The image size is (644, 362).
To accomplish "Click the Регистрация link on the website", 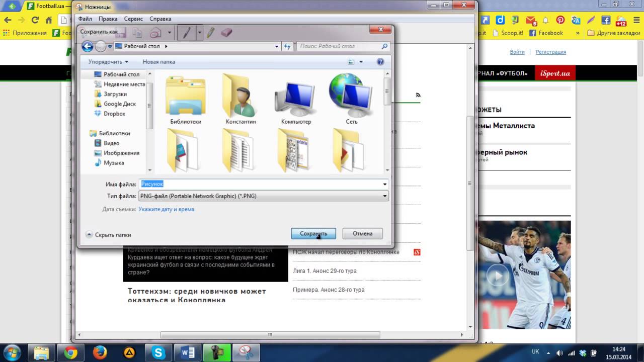I will point(551,52).
